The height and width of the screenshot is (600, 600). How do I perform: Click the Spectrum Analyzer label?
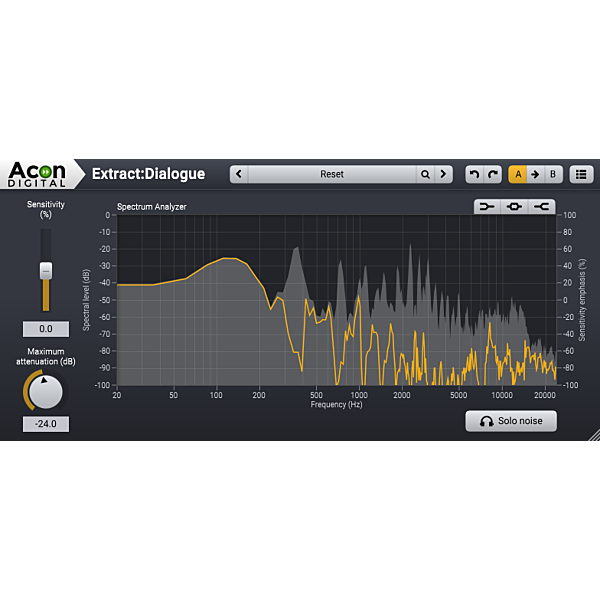(152, 207)
